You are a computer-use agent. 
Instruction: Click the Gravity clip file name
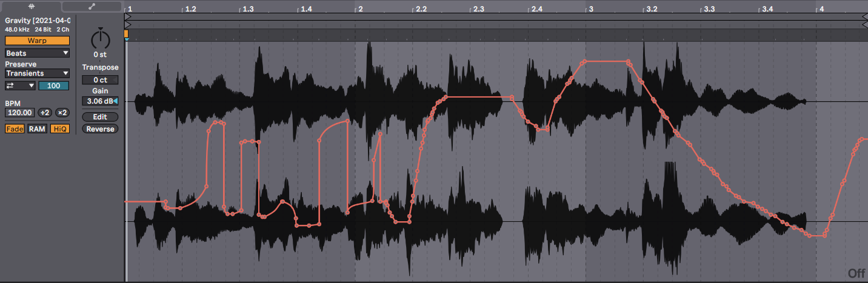pos(38,20)
